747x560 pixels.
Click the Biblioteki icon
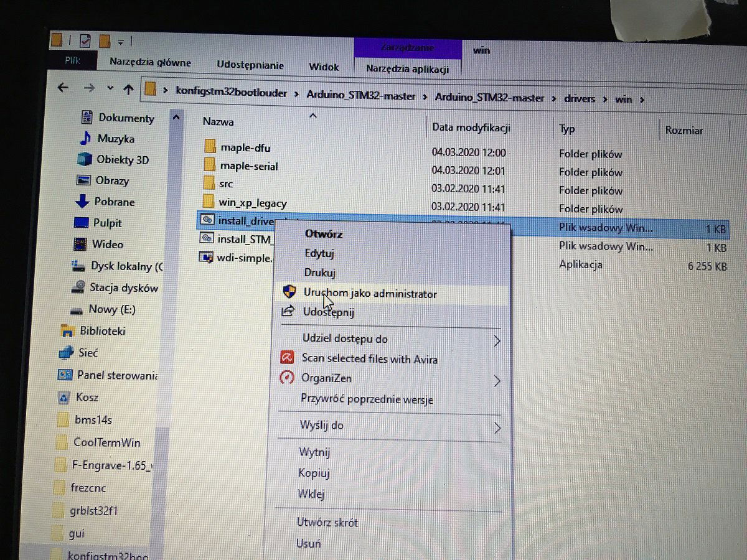pyautogui.click(x=67, y=330)
